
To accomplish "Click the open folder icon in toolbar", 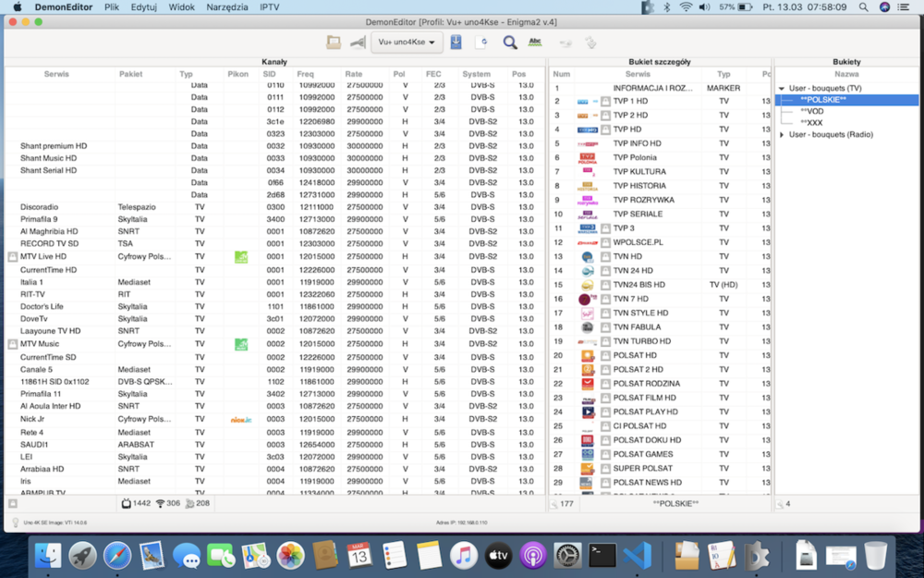I will pos(334,43).
